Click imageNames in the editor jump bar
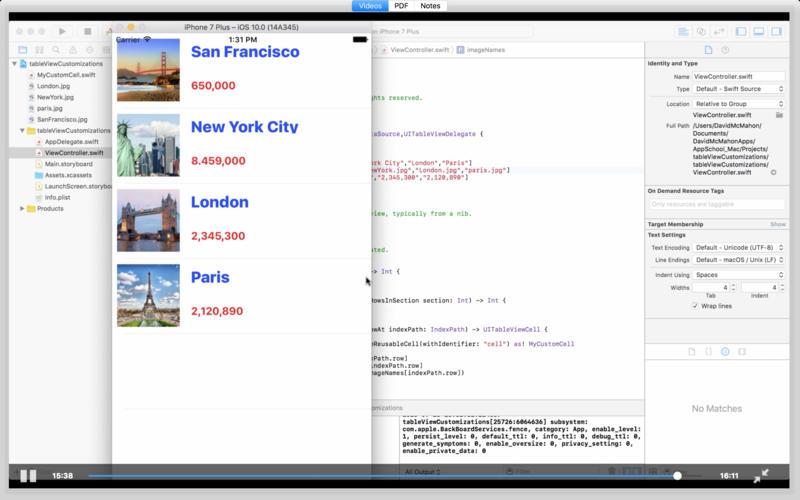800x500 pixels. 485,50
